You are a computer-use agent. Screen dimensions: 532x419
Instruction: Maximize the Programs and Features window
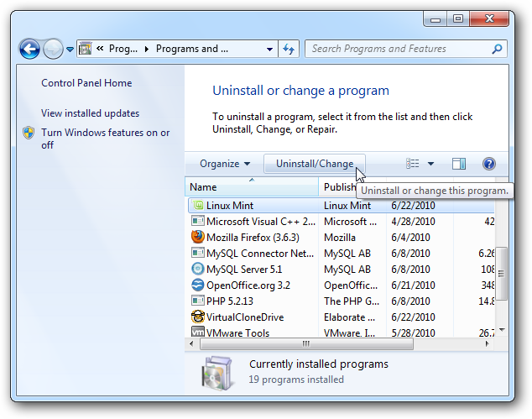pos(458,19)
